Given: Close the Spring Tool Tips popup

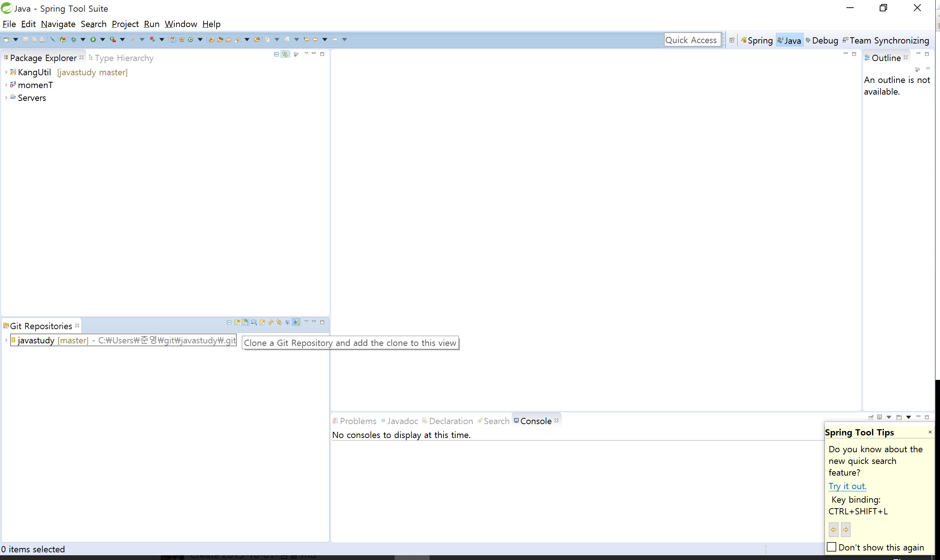Looking at the screenshot, I should tap(930, 432).
